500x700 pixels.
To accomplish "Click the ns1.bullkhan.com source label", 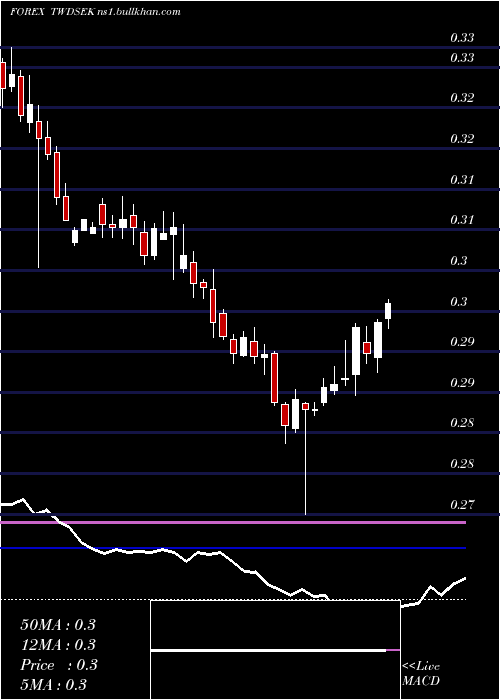I will tap(138, 12).
